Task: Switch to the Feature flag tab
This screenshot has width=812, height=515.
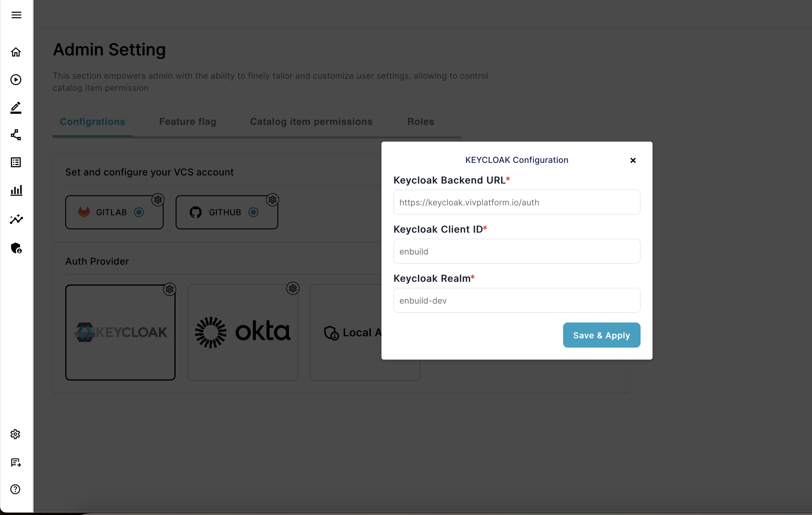Action: click(188, 121)
